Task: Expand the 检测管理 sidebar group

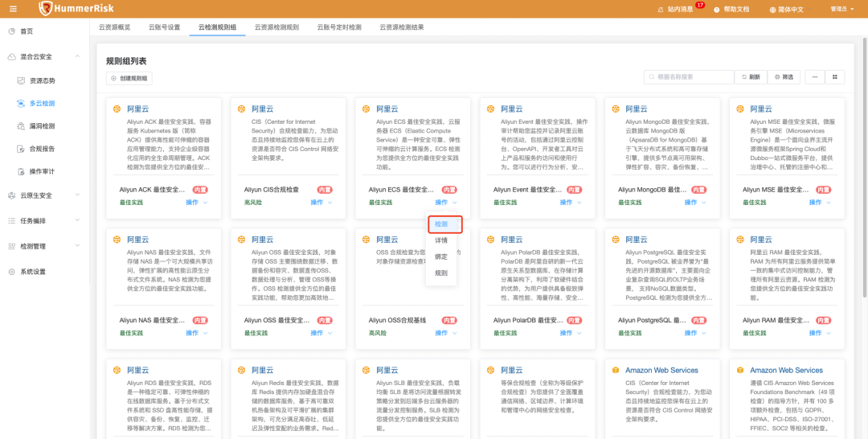Action: click(x=44, y=246)
